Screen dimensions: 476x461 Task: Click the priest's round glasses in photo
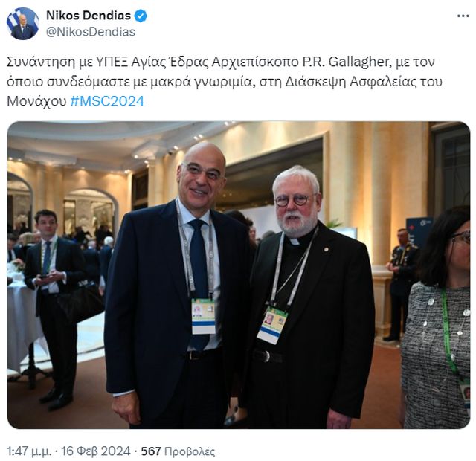[292, 200]
